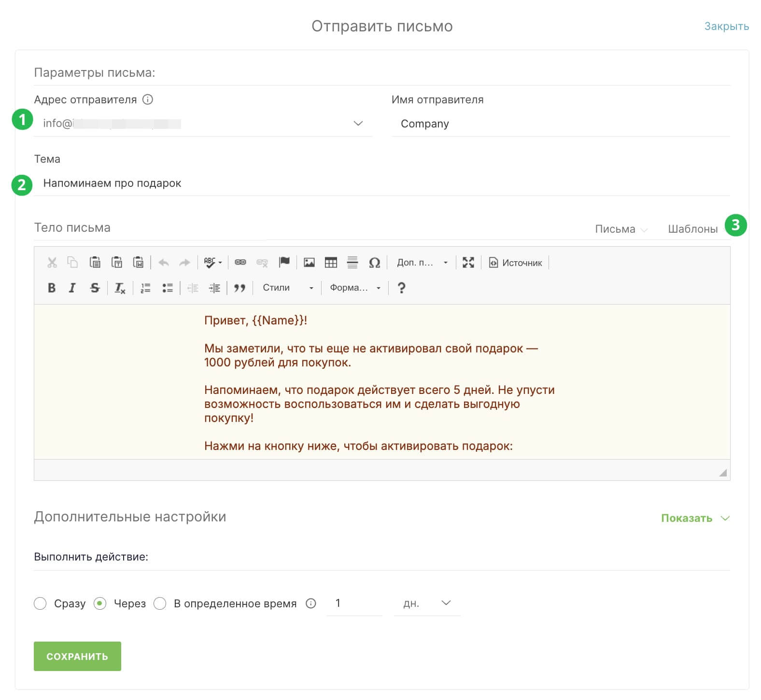Expand additional settings via 'Показать'
Viewport: 761px width, 700px height.
click(x=695, y=518)
